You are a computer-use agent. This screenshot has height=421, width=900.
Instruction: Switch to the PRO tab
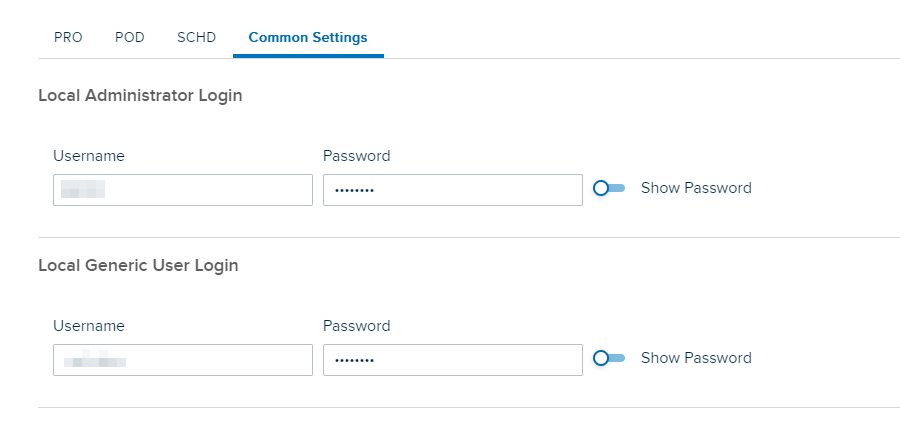pyautogui.click(x=68, y=38)
